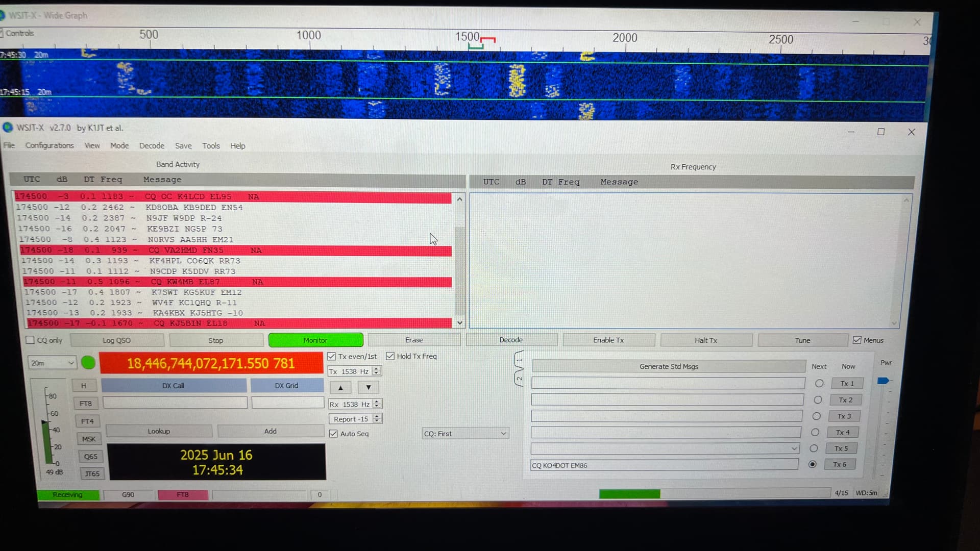Select the Tx 1 Next radio button
The image size is (980, 551).
point(819,384)
